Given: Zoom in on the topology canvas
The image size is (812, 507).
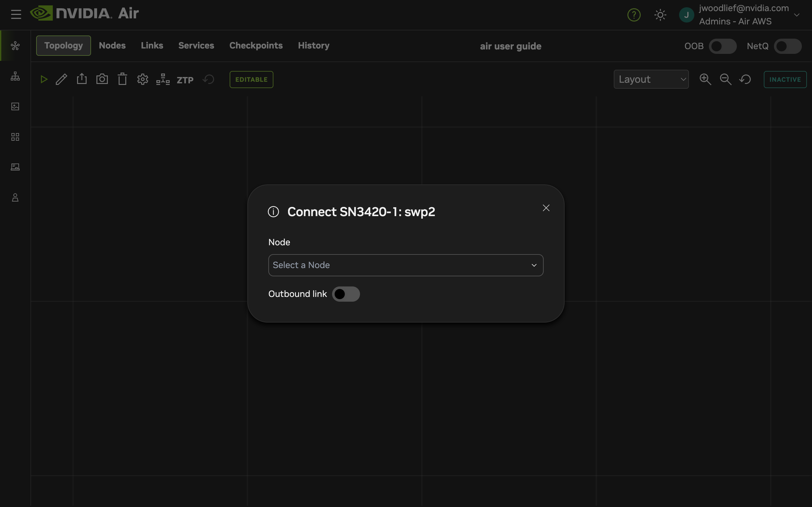Looking at the screenshot, I should pyautogui.click(x=705, y=80).
